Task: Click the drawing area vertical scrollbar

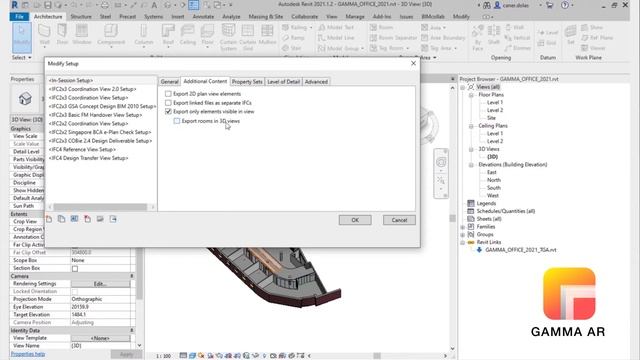Action: [452, 218]
